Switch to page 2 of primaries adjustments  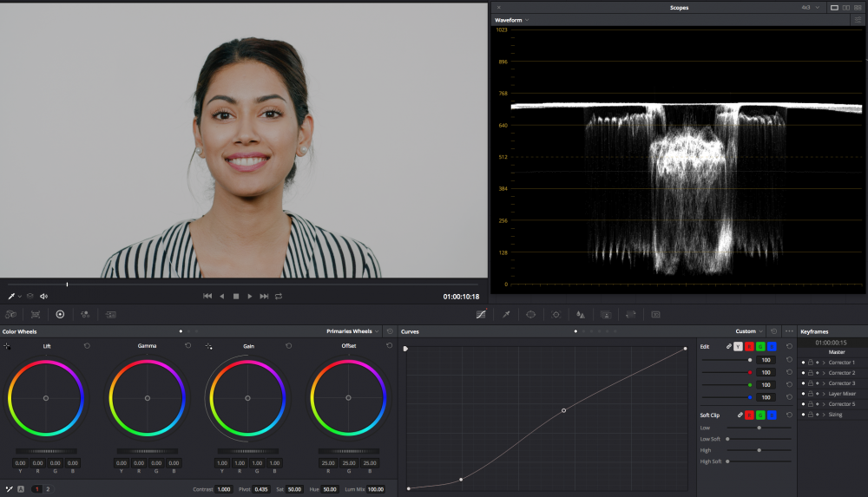coord(48,489)
